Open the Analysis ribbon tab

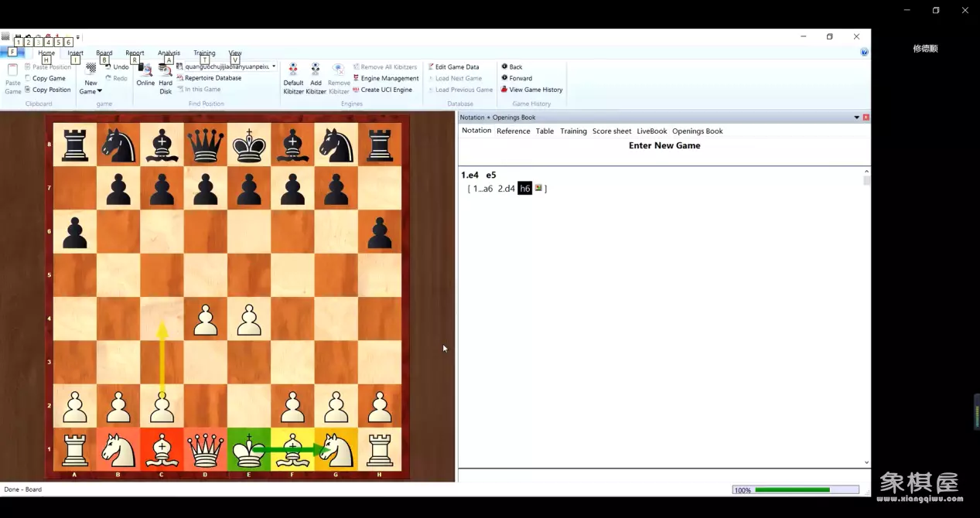coord(169,53)
